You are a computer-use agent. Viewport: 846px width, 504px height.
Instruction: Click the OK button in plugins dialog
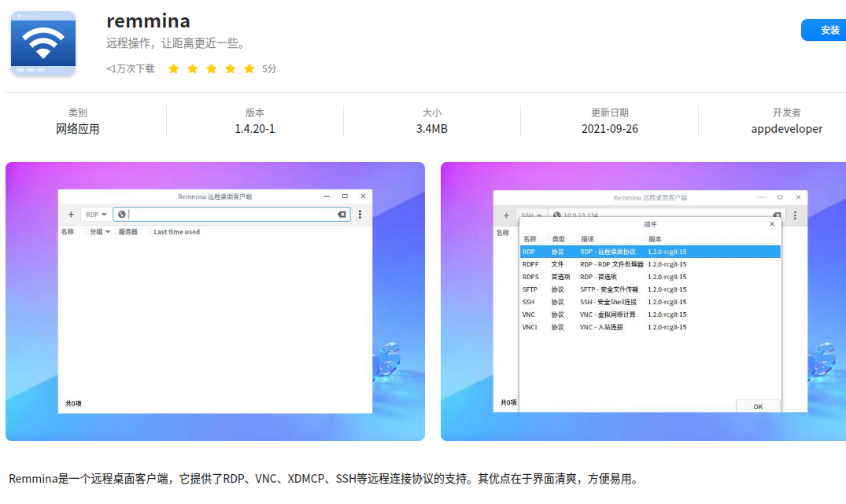tap(758, 407)
